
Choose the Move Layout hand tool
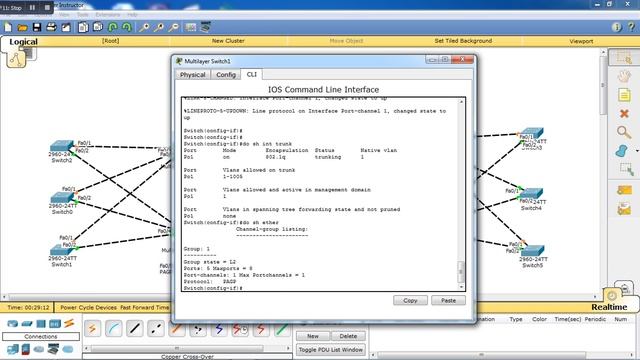coord(624,76)
